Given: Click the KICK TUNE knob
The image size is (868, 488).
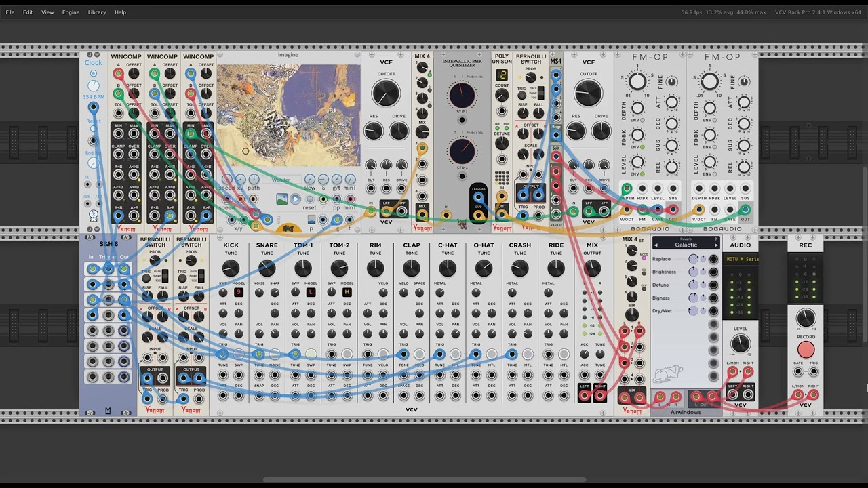Looking at the screenshot, I should [x=231, y=269].
